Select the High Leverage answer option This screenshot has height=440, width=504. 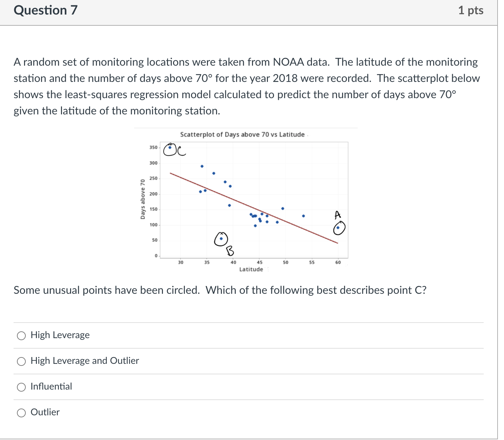coord(21,335)
